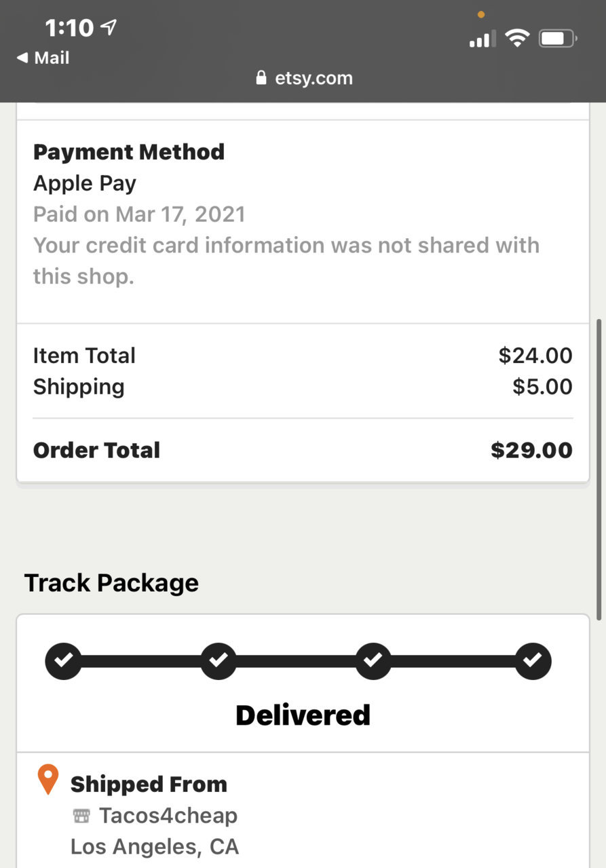The height and width of the screenshot is (868, 606).
Task: Tap the battery indicator icon
Action: coord(558,39)
